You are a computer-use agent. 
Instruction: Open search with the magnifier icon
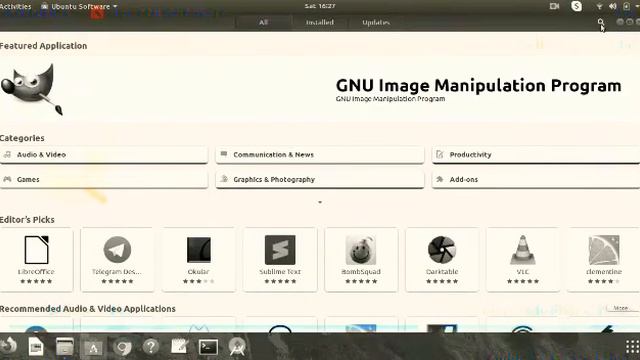click(600, 22)
